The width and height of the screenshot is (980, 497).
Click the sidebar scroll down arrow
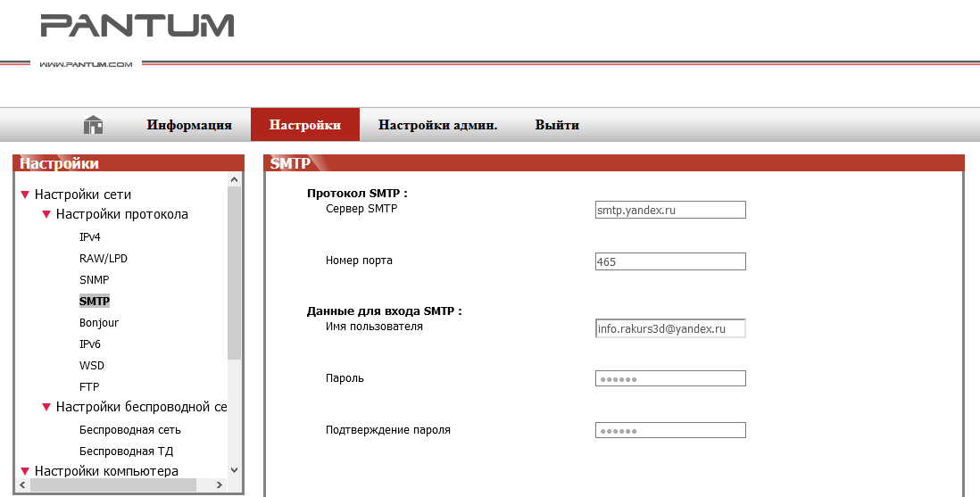click(x=235, y=470)
